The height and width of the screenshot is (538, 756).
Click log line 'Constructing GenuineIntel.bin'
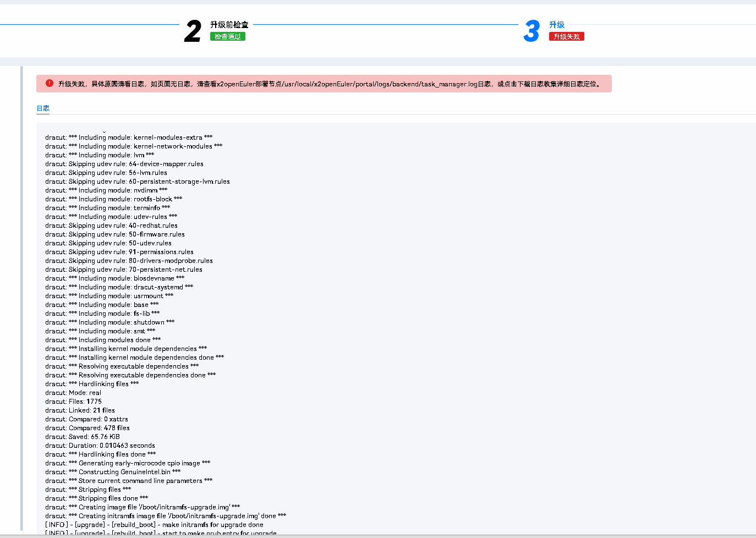point(113,472)
